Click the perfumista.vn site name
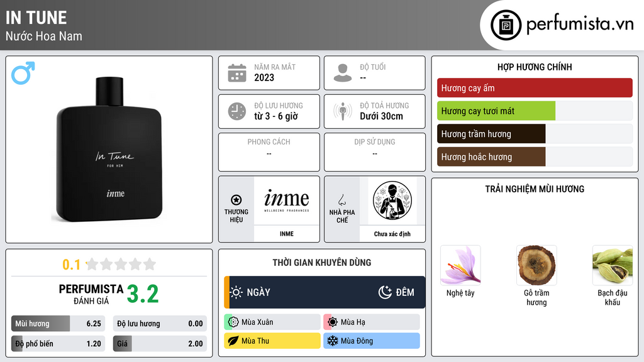The image size is (644, 362). 580,25
